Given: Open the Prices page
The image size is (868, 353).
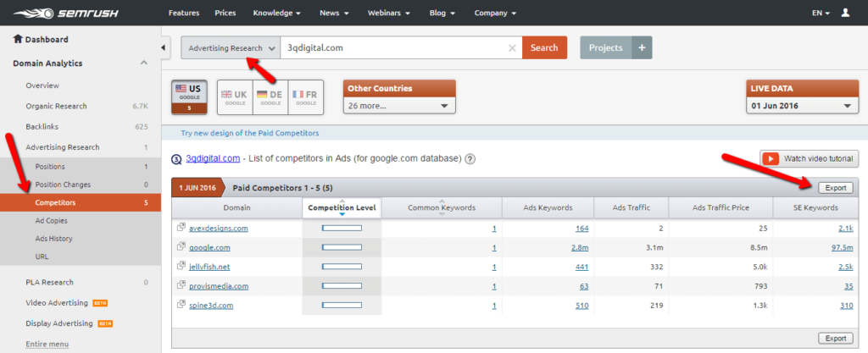Looking at the screenshot, I should (x=225, y=13).
